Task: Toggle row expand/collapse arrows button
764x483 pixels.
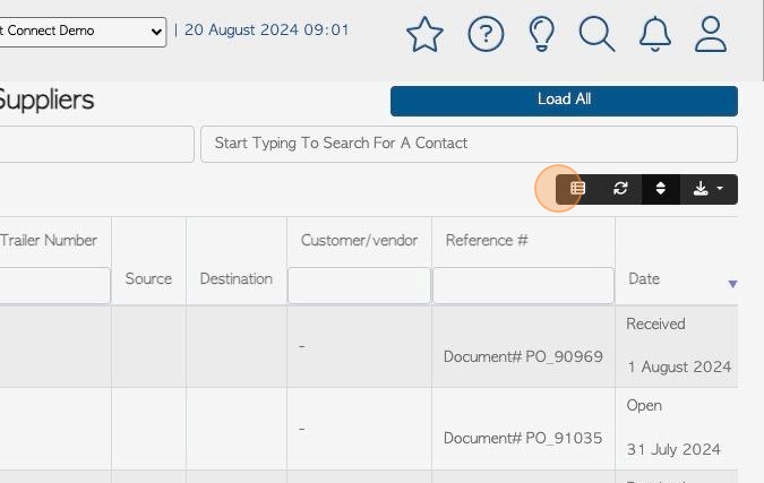Action: pyautogui.click(x=661, y=189)
